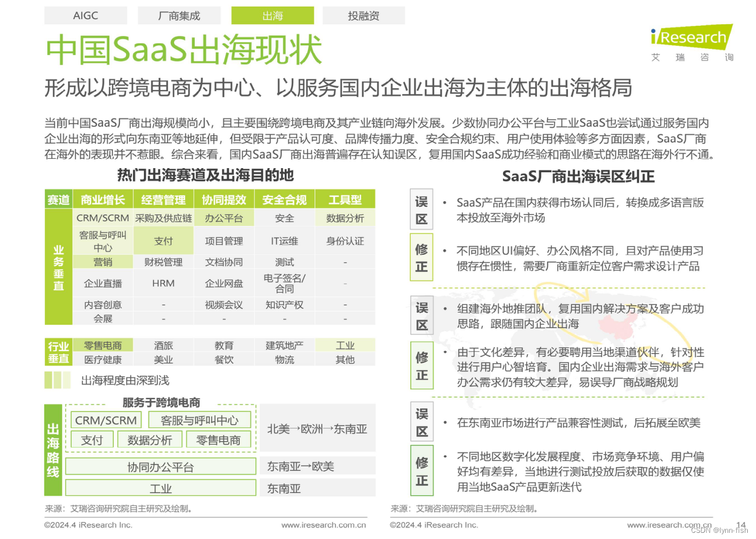
Task: Click the 其他 cell
Action: point(345,360)
